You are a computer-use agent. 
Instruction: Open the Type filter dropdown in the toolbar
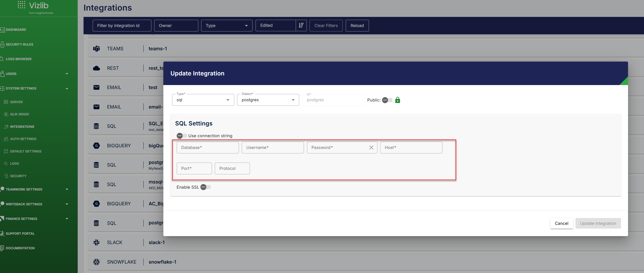(x=226, y=26)
